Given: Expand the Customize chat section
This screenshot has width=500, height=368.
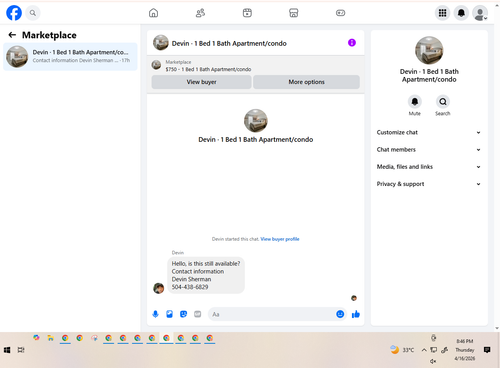Looking at the screenshot, I should click(429, 132).
